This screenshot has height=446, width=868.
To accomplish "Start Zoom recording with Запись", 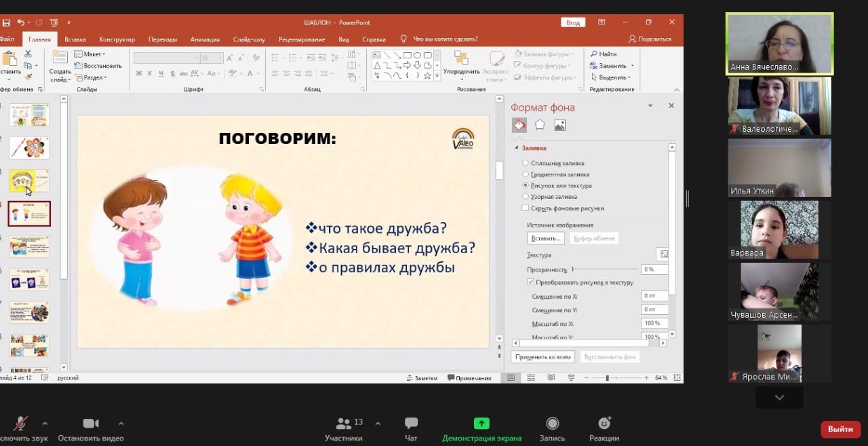I will coord(552,428).
